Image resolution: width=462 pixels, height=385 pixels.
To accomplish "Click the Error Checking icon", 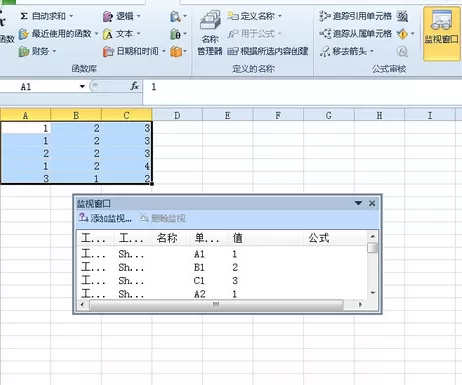I will coord(402,34).
